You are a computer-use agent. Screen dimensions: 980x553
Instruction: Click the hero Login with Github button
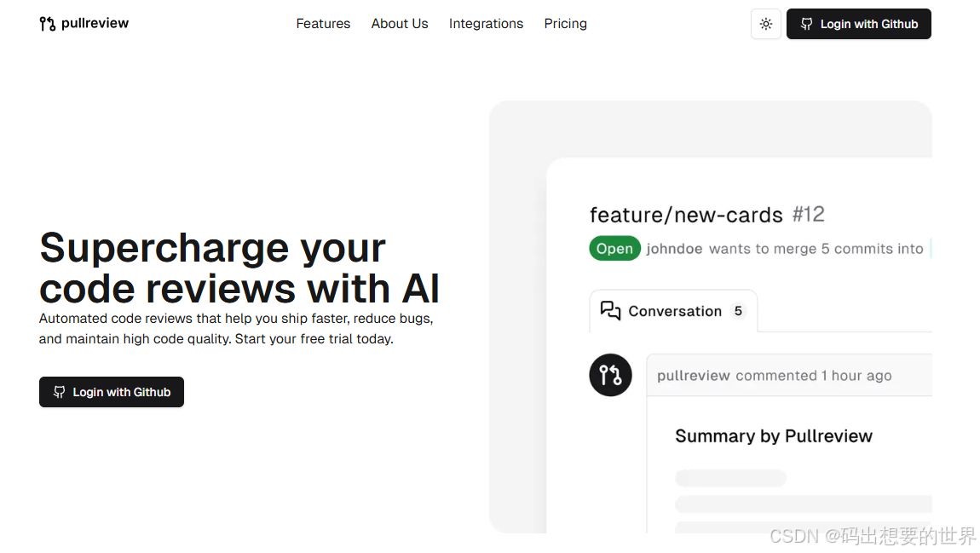click(x=112, y=392)
